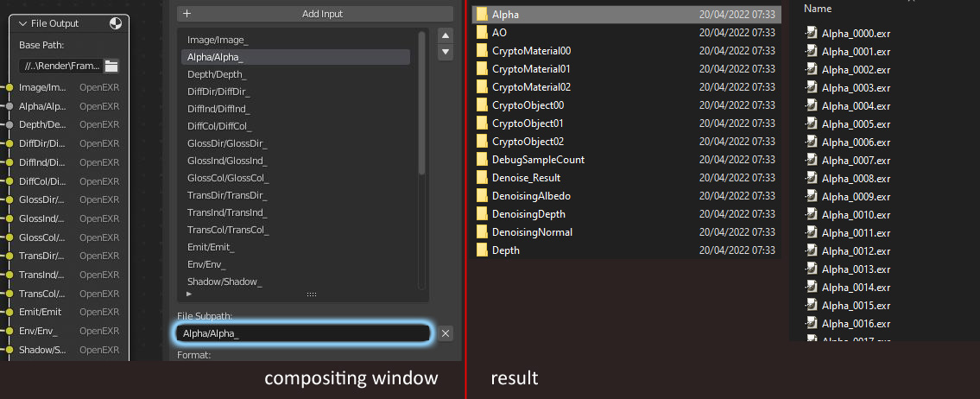Click the DiffDir socket on the node
Image resolution: width=980 pixels, height=399 pixels.
click(x=9, y=143)
